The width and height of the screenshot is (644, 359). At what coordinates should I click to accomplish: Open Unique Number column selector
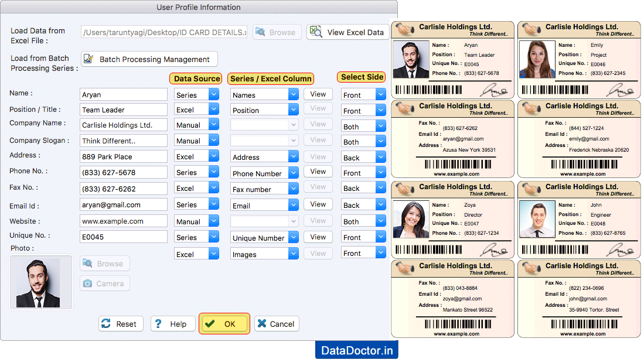[x=264, y=237]
